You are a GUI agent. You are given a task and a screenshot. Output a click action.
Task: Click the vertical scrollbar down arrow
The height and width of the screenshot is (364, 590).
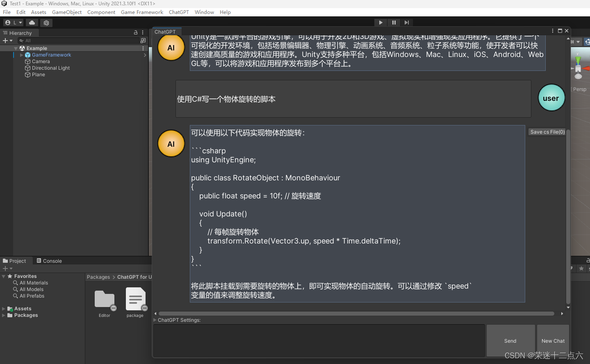[x=568, y=307]
